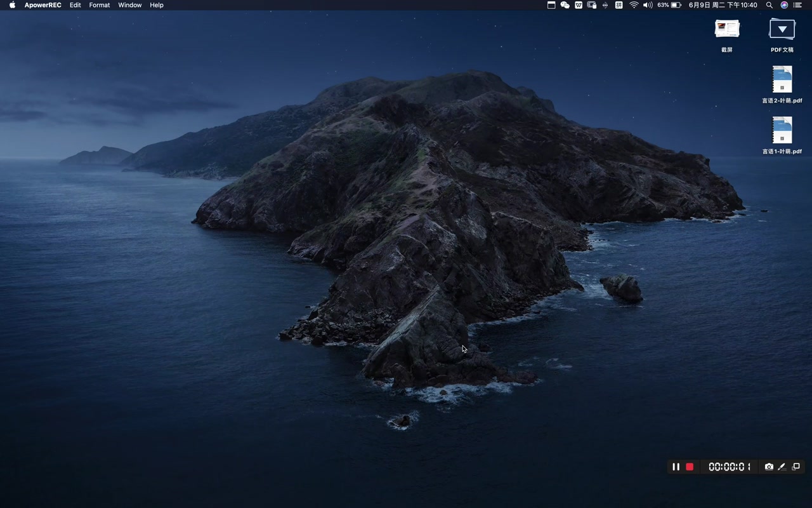The width and height of the screenshot is (812, 508).
Task: Open Notification Center
Action: (798, 5)
